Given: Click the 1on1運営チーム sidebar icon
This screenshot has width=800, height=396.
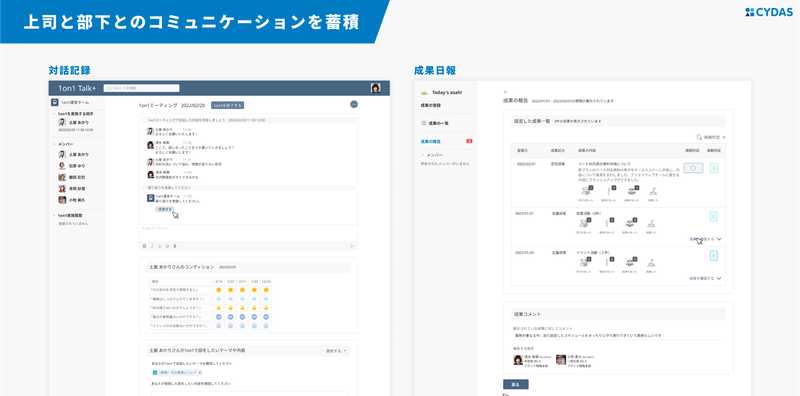Looking at the screenshot, I should (55, 102).
